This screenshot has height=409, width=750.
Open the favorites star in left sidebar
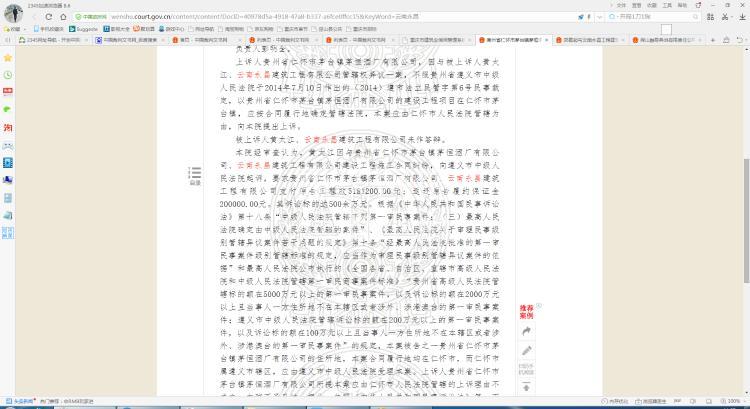(x=8, y=58)
